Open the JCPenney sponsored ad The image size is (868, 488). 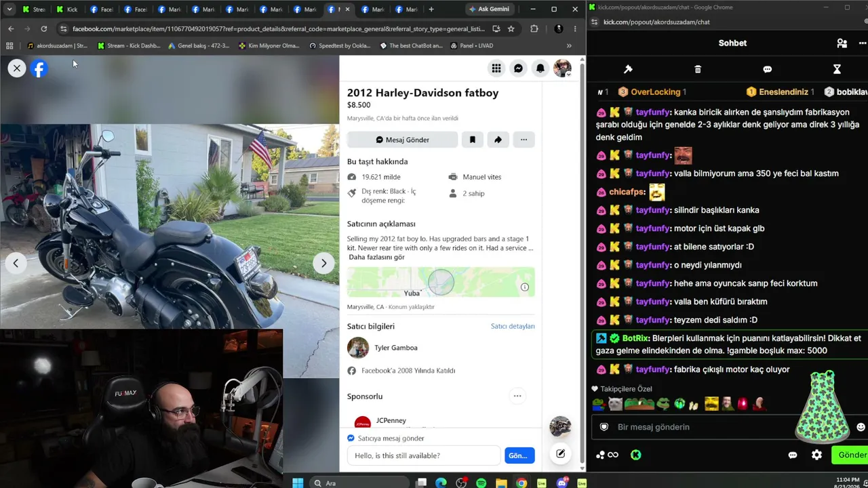391,421
